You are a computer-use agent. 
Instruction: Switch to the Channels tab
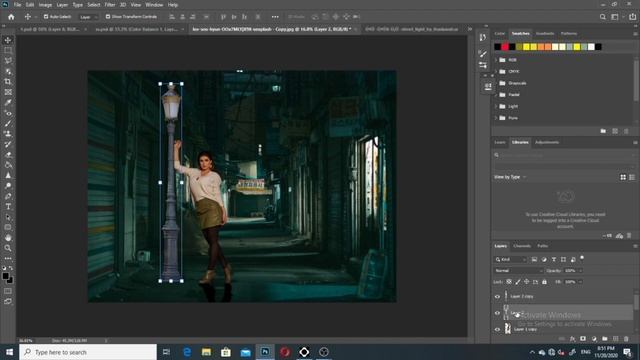click(x=522, y=246)
